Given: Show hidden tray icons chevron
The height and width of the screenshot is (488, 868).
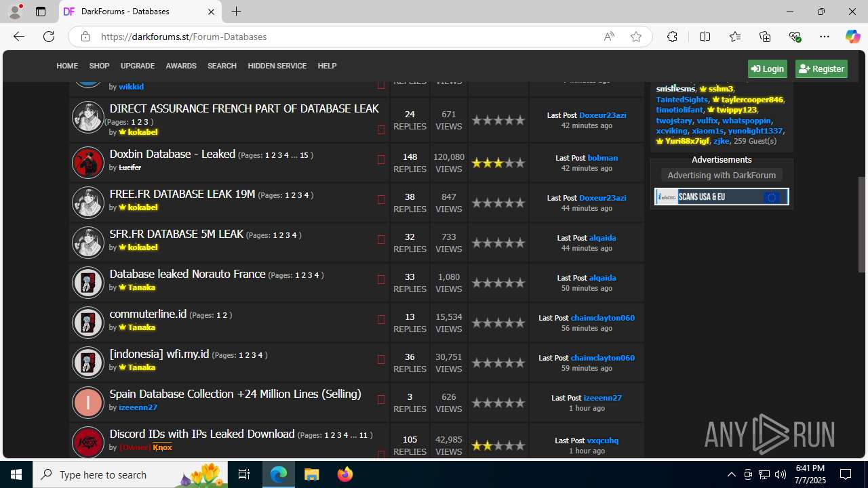Looking at the screenshot, I should pyautogui.click(x=732, y=474).
